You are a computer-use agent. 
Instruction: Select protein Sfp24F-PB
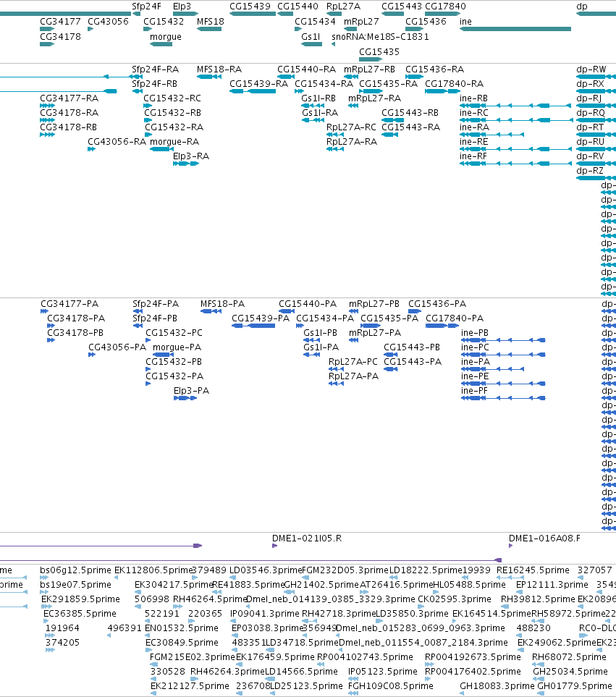tap(155, 318)
